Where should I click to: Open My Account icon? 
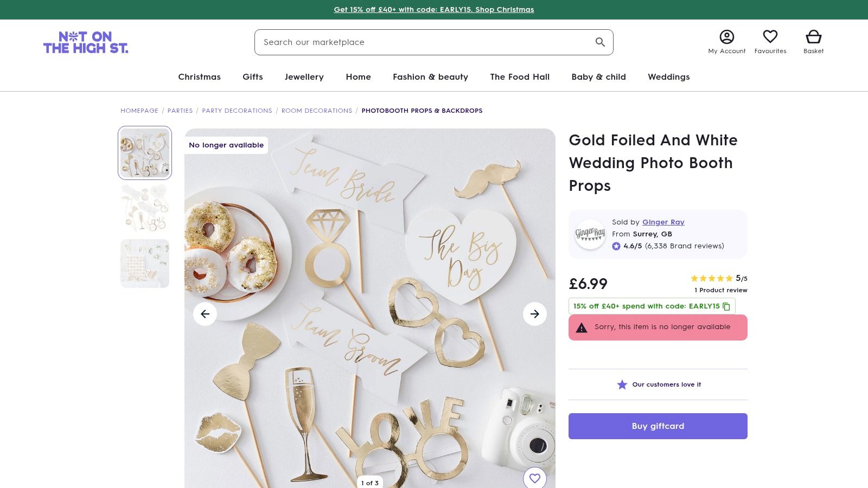click(726, 37)
